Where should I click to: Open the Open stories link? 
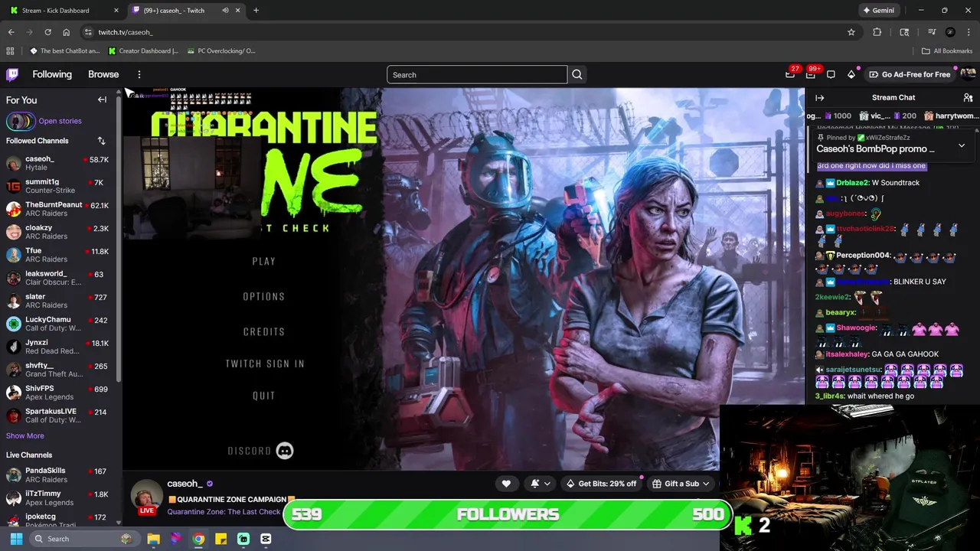tap(60, 121)
